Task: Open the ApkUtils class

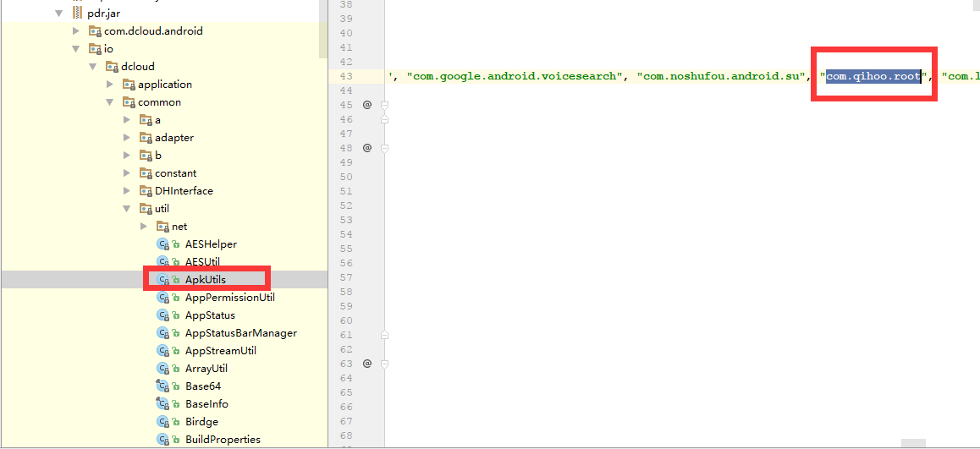Action: point(206,280)
